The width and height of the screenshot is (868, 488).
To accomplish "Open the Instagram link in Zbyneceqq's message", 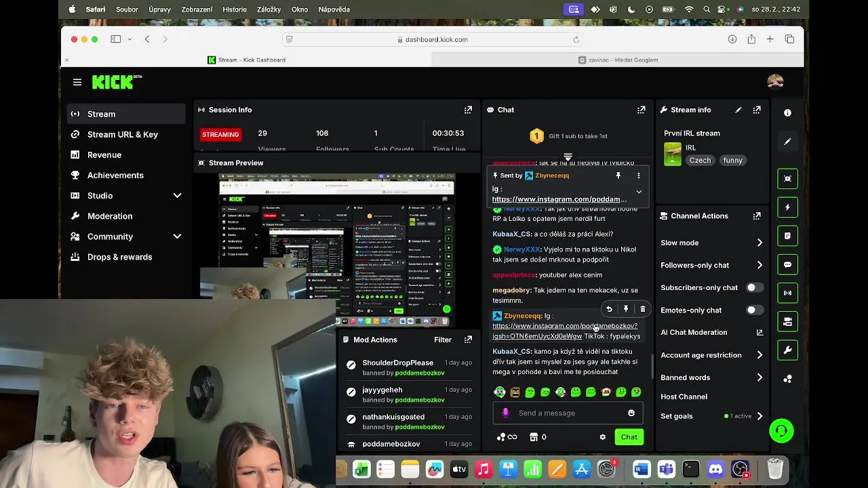I will (565, 331).
